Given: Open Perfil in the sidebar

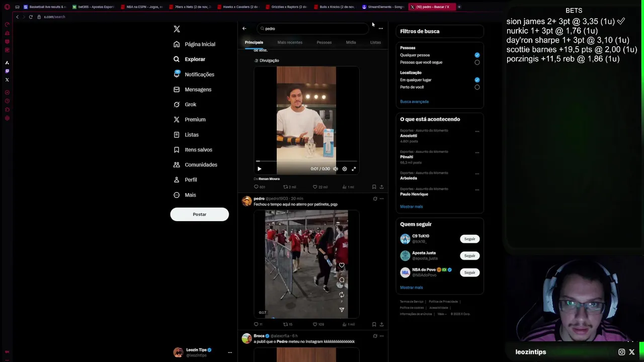Looking at the screenshot, I should point(185,180).
